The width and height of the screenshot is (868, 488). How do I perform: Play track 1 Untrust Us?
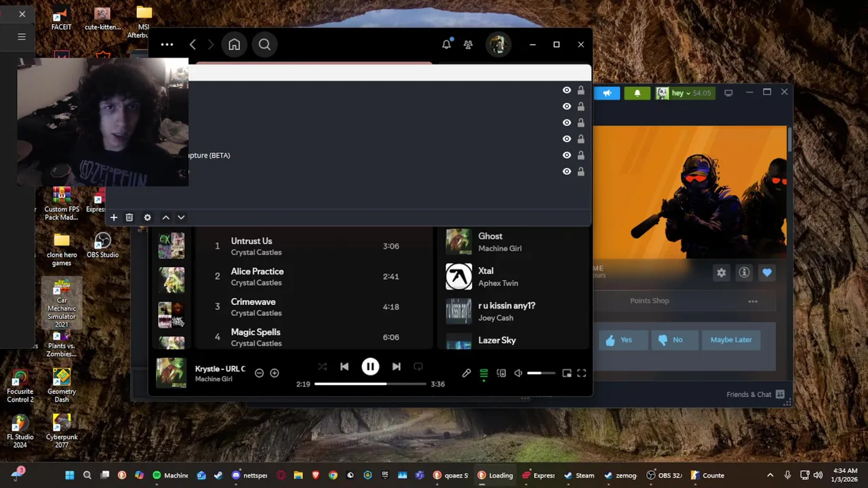point(314,246)
